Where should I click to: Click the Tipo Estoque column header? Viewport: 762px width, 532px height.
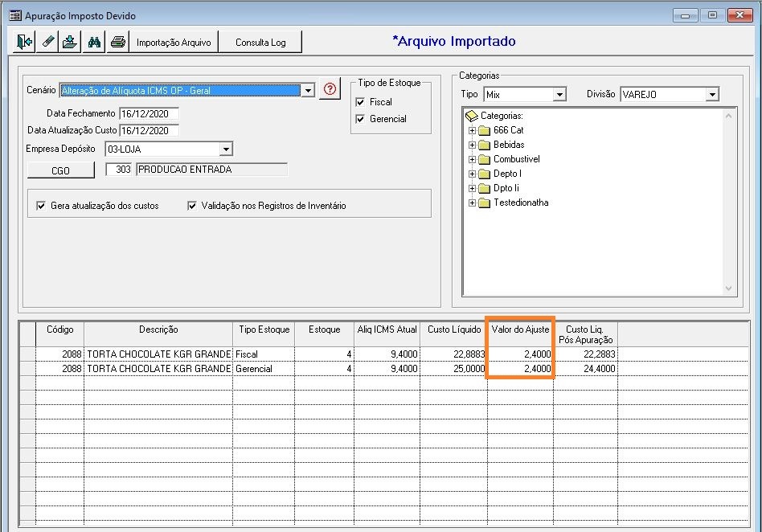[x=264, y=334]
